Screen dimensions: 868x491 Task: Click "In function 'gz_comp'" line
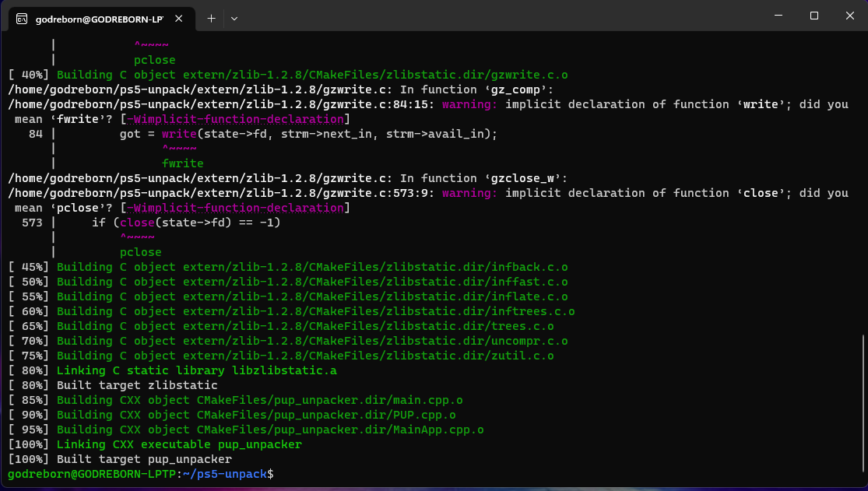[x=281, y=89]
